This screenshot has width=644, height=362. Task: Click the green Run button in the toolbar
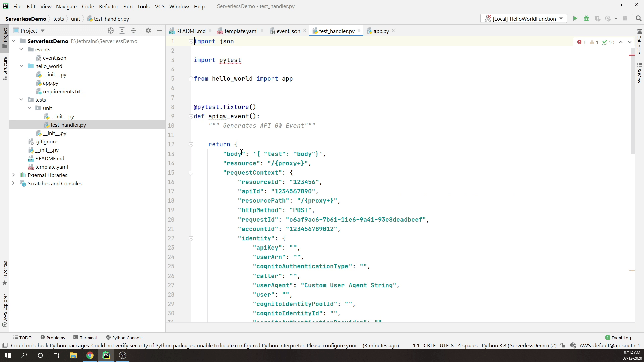tap(575, 19)
